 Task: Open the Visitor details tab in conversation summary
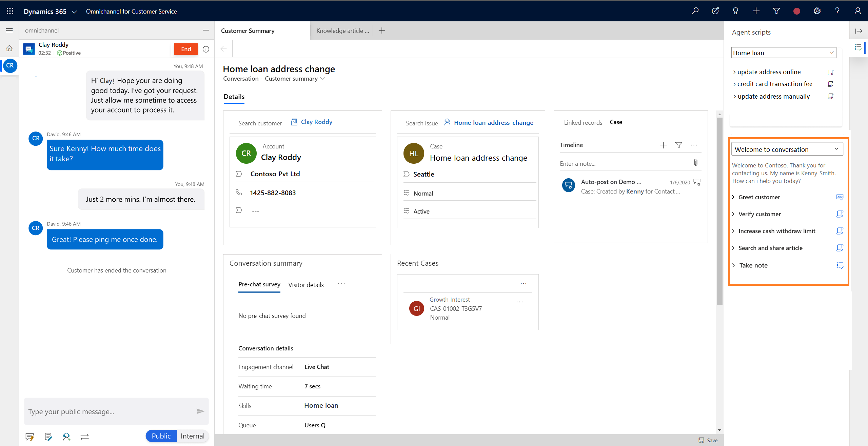306,284
